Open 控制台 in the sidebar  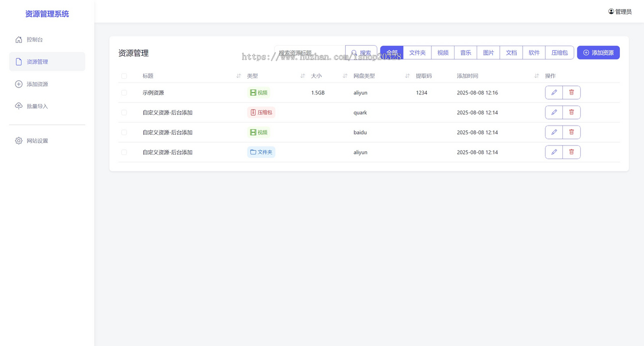pos(47,40)
